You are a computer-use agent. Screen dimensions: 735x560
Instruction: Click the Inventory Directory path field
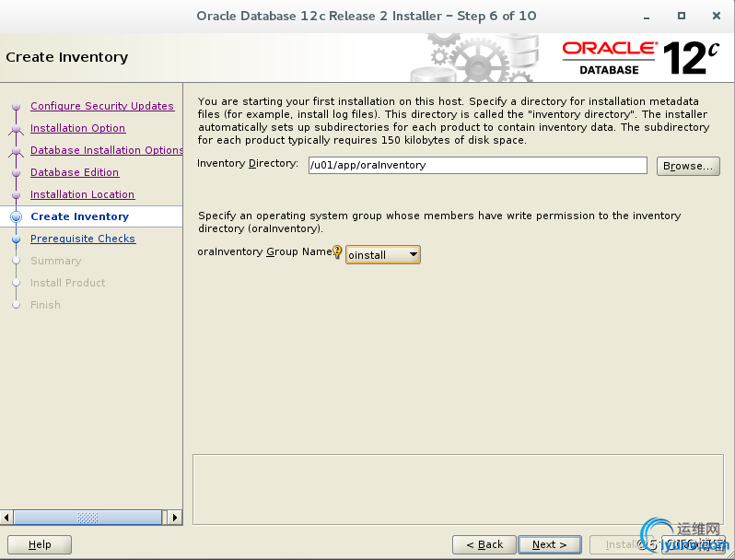(478, 166)
